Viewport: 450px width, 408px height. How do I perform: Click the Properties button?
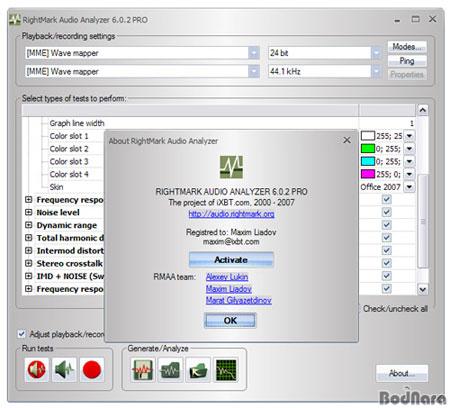(x=407, y=74)
